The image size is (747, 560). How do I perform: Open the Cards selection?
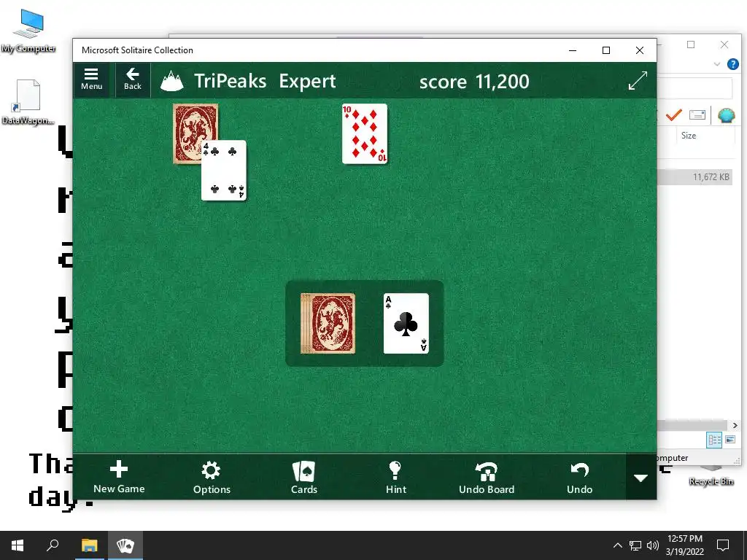coord(304,477)
